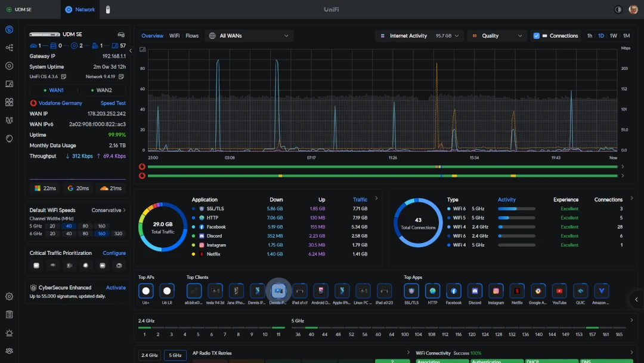The height and width of the screenshot is (363, 644).
Task: Click the Netflix icon in Top Apps
Action: click(x=517, y=291)
